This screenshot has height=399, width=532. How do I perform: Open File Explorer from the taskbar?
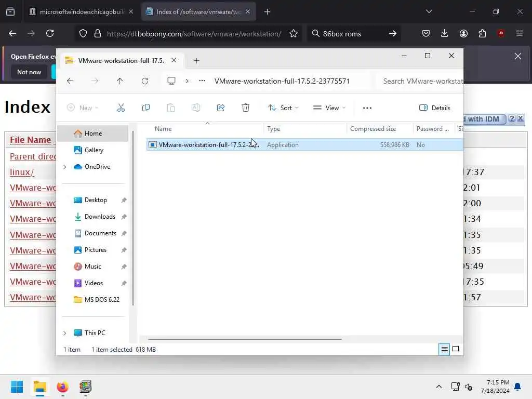pyautogui.click(x=40, y=387)
